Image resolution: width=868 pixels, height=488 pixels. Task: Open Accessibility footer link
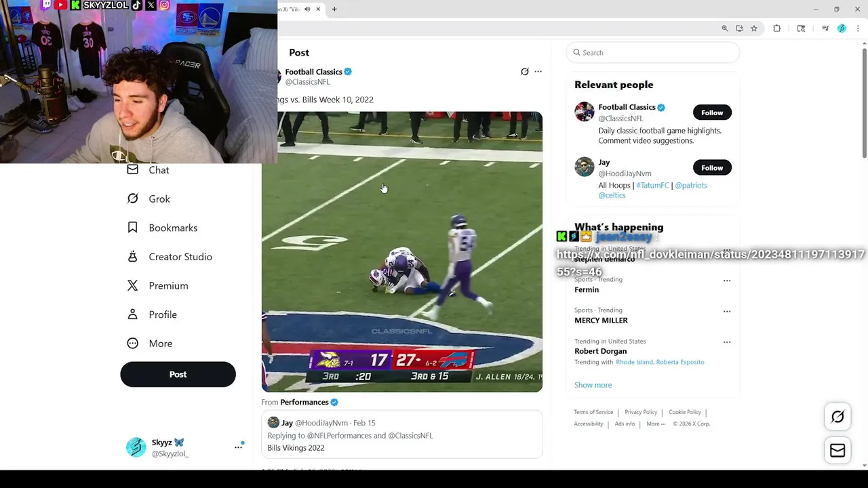[x=589, y=424]
